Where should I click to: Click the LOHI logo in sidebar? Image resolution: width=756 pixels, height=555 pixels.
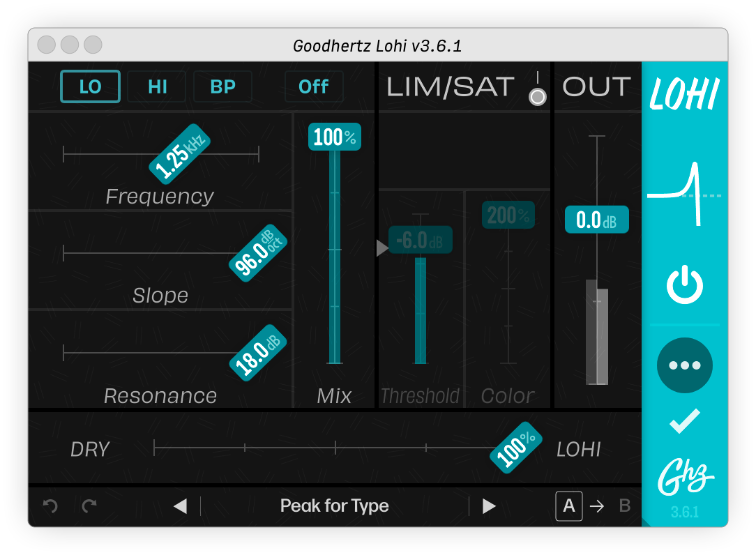click(684, 93)
